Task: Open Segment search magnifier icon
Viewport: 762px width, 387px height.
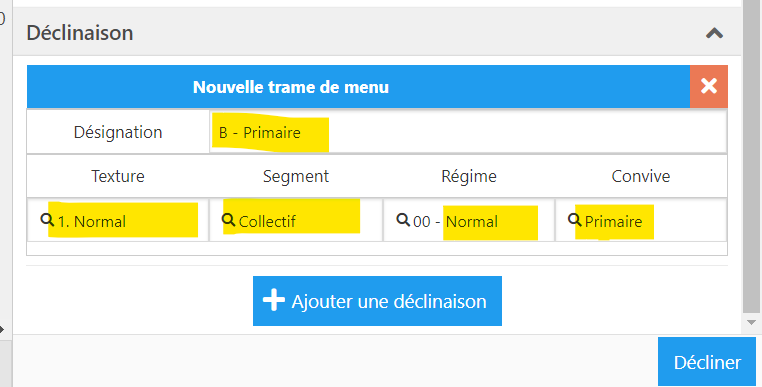Action: (228, 220)
